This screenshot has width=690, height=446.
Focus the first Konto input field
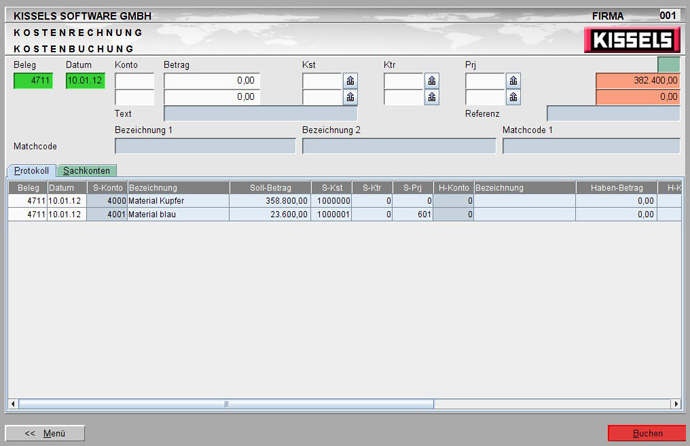135,81
